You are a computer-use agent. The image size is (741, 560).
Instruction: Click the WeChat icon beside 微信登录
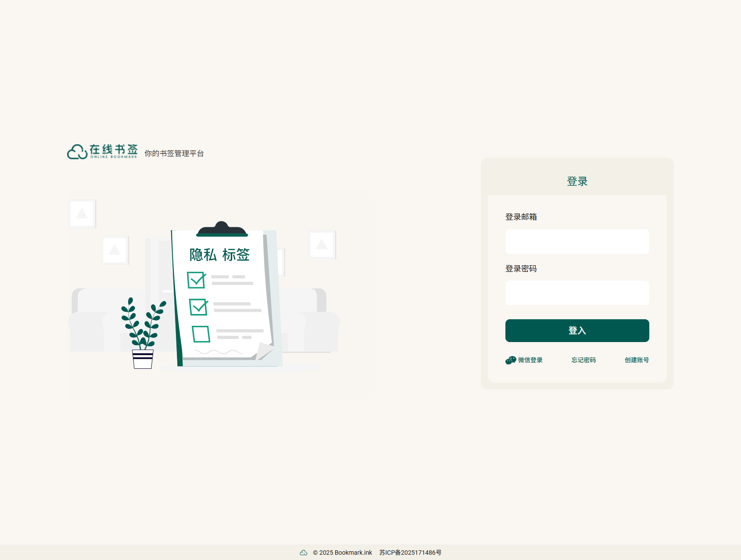tap(511, 360)
